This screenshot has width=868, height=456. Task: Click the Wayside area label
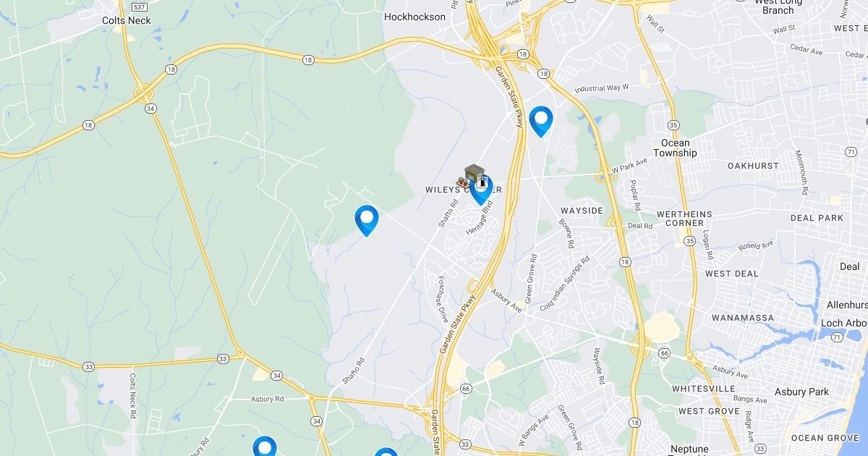(x=582, y=211)
